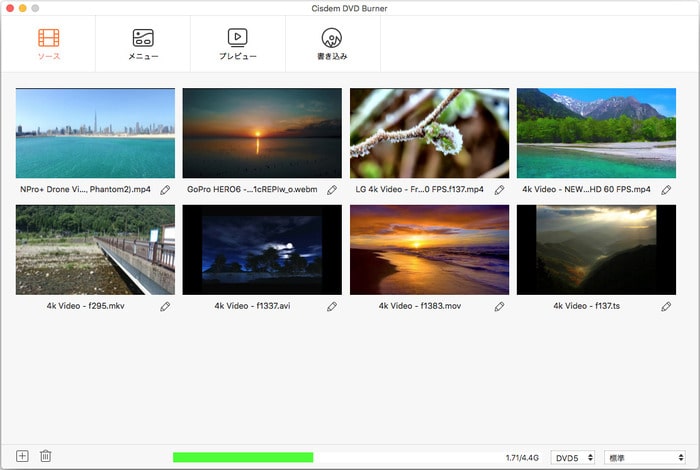Open editor for LG 4k Video clip
700x470 pixels.
click(499, 189)
